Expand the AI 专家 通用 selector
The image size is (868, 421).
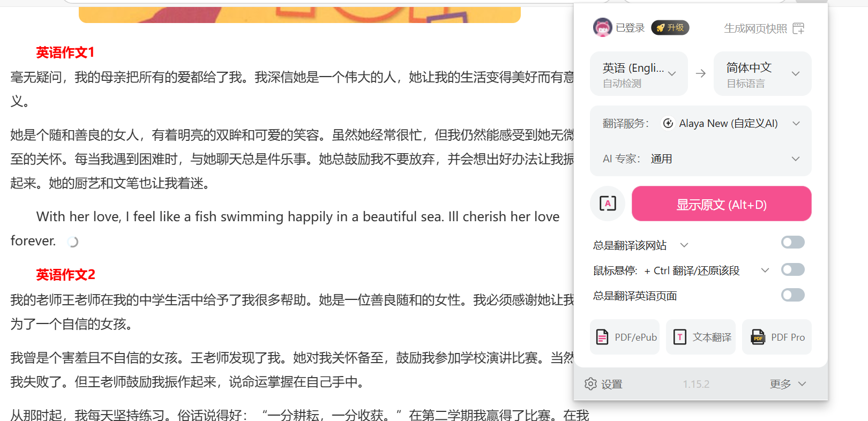[x=701, y=159]
